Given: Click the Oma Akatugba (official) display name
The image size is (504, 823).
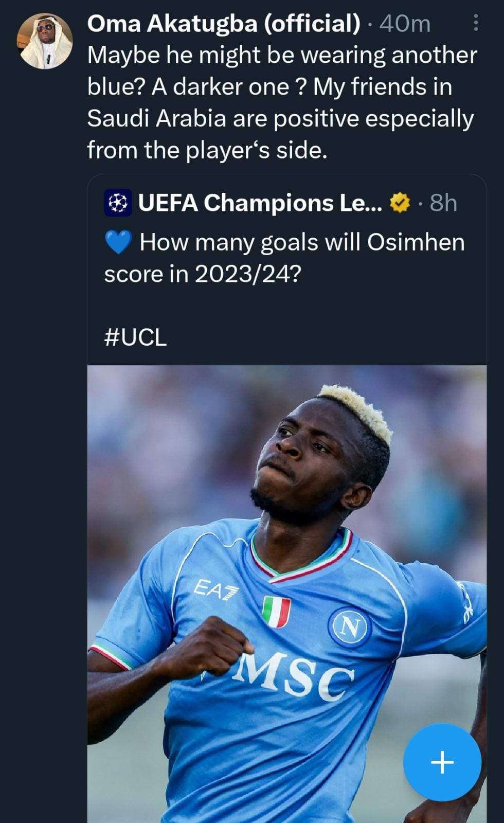Looking at the screenshot, I should click(224, 24).
